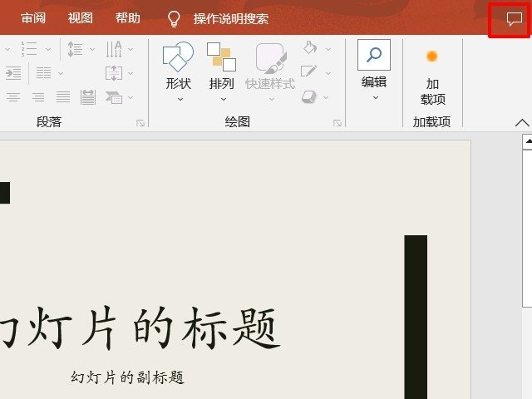Toggle right alignment
The width and height of the screenshot is (532, 399).
click(x=38, y=97)
